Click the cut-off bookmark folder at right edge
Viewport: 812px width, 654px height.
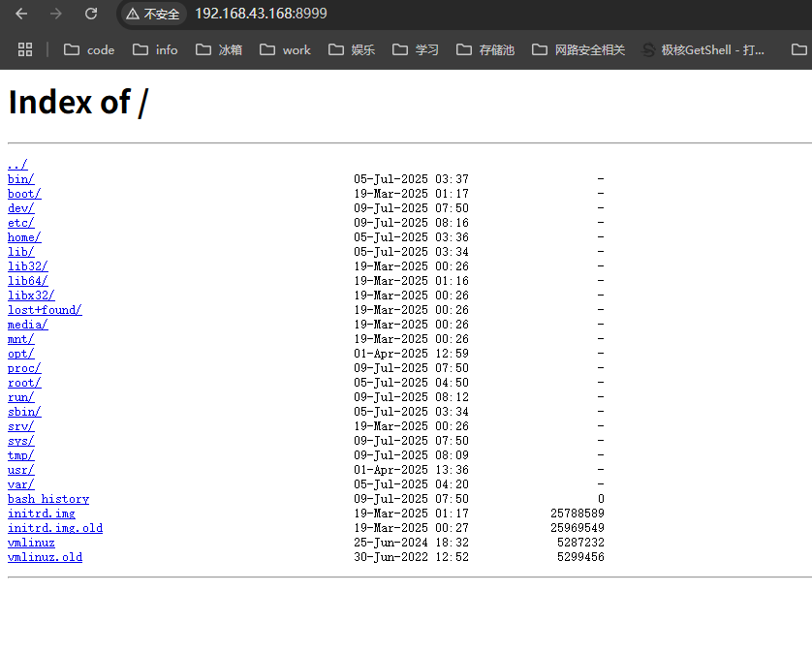[800, 49]
